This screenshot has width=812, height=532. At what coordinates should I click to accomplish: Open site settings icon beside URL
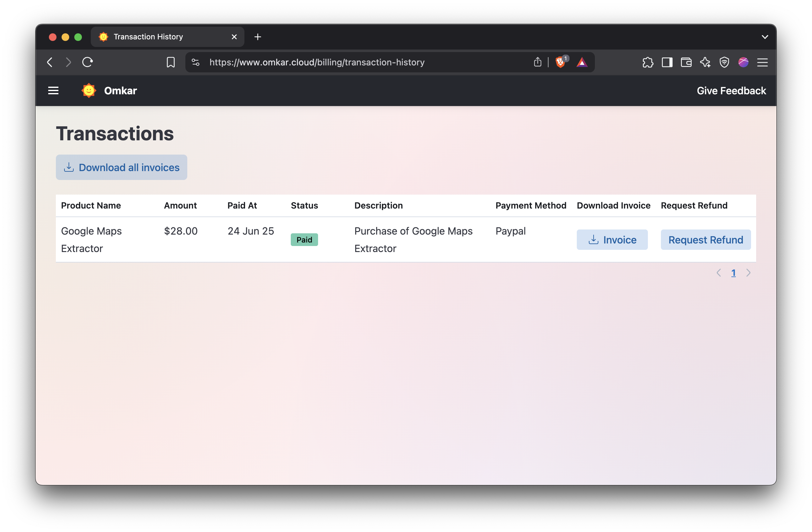tap(196, 62)
